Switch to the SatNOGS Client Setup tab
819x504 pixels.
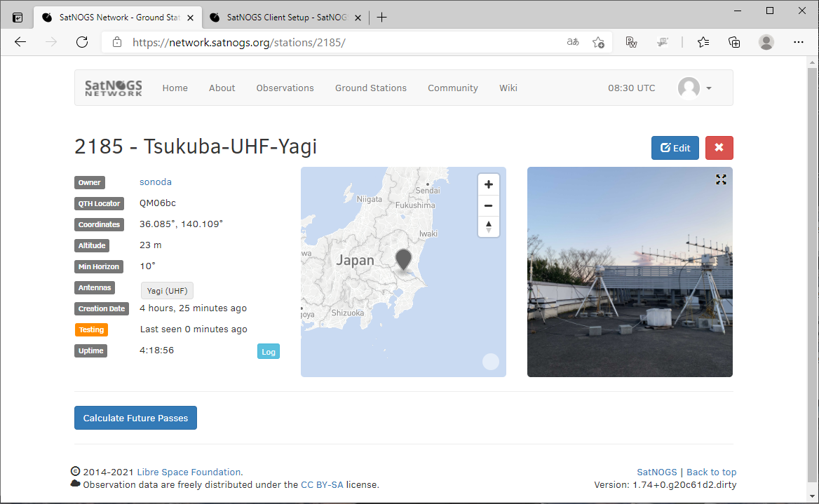(280, 17)
